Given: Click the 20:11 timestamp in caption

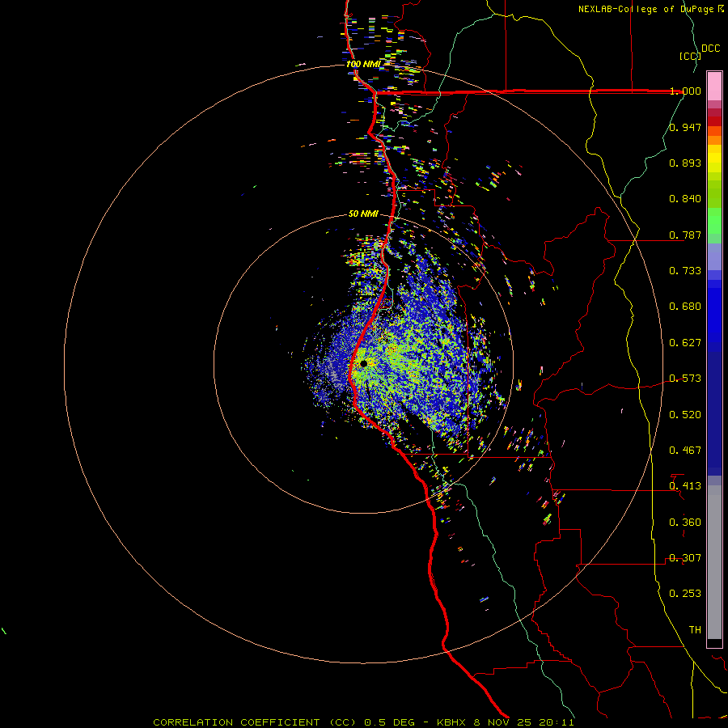Looking at the screenshot, I should click(x=557, y=722).
